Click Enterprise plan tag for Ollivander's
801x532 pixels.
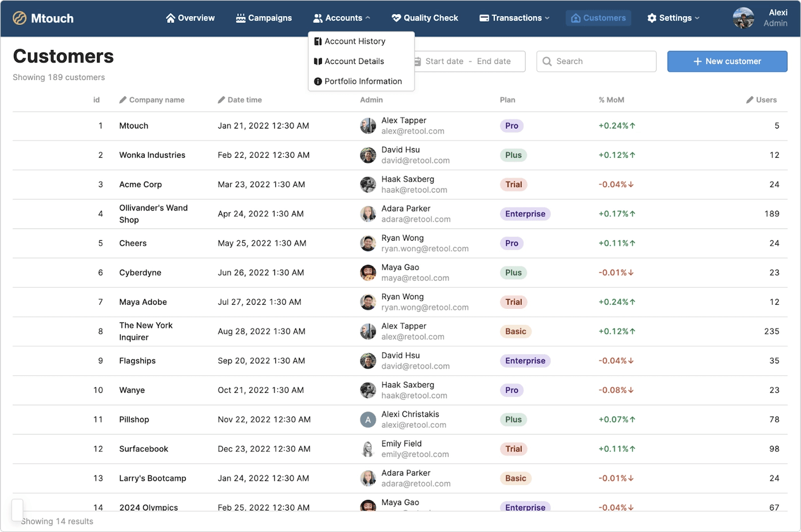[525, 214]
